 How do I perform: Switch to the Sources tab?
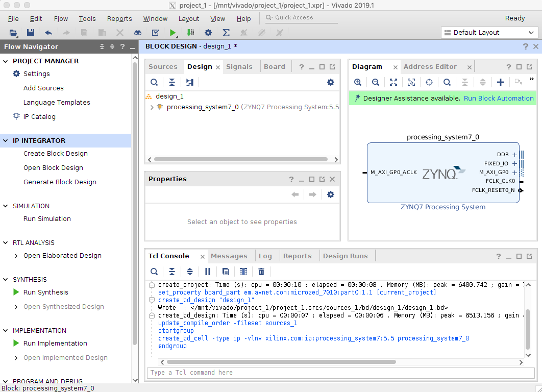click(x=163, y=67)
